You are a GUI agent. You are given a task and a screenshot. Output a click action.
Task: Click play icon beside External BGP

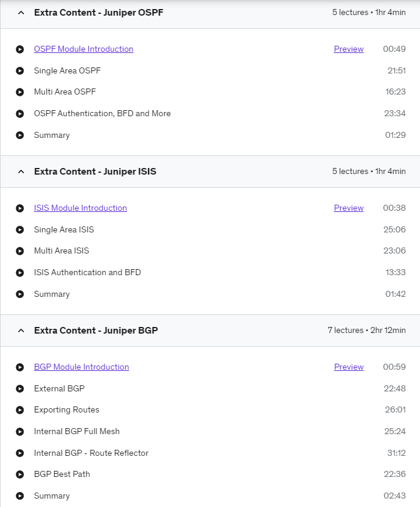20,388
